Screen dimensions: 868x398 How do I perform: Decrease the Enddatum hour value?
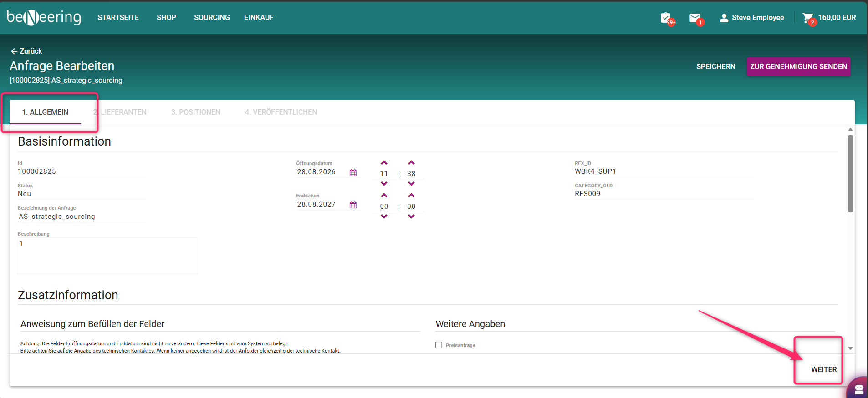[x=384, y=217]
